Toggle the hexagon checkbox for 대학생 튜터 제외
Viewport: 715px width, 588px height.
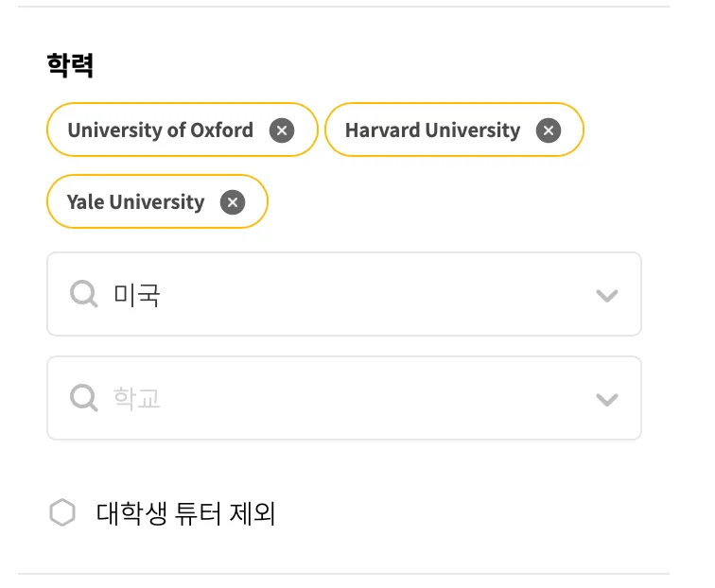point(62,514)
